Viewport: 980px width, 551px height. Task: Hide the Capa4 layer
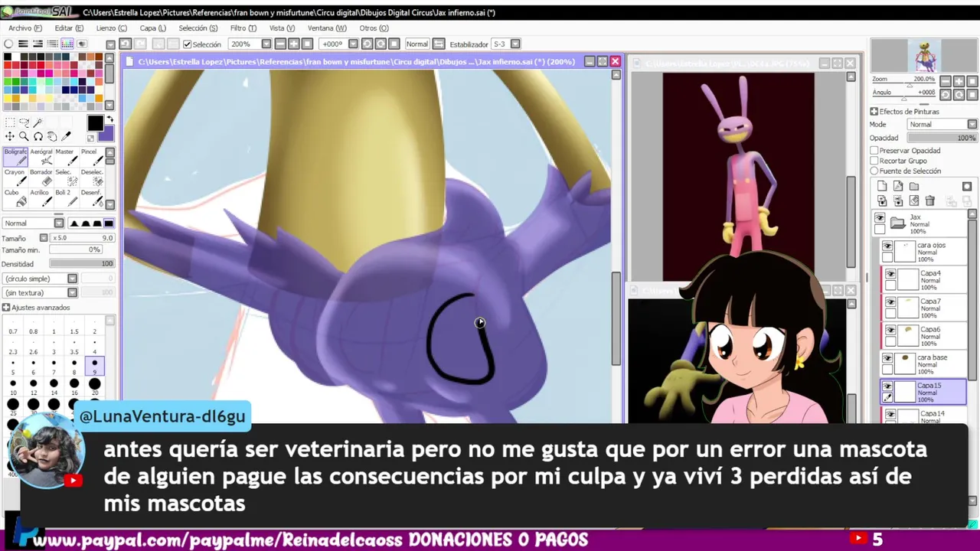(890, 273)
